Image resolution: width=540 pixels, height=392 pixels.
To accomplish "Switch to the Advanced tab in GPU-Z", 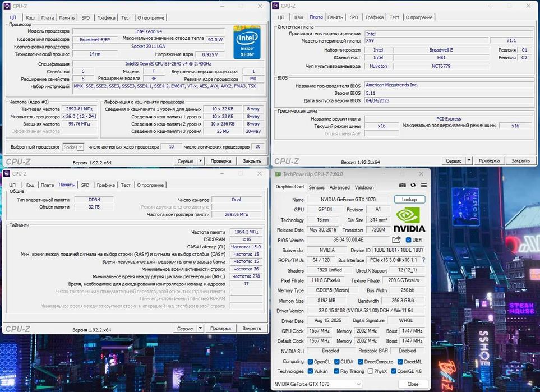I will (x=340, y=187).
